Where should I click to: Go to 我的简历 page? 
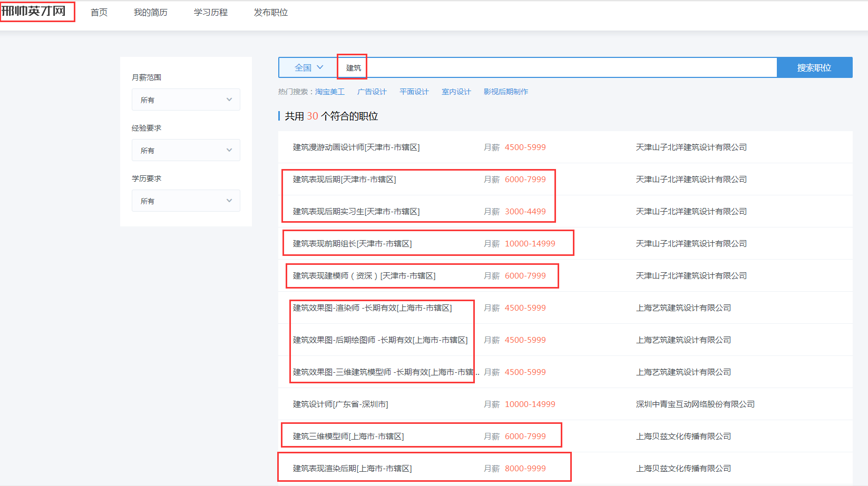click(x=150, y=12)
